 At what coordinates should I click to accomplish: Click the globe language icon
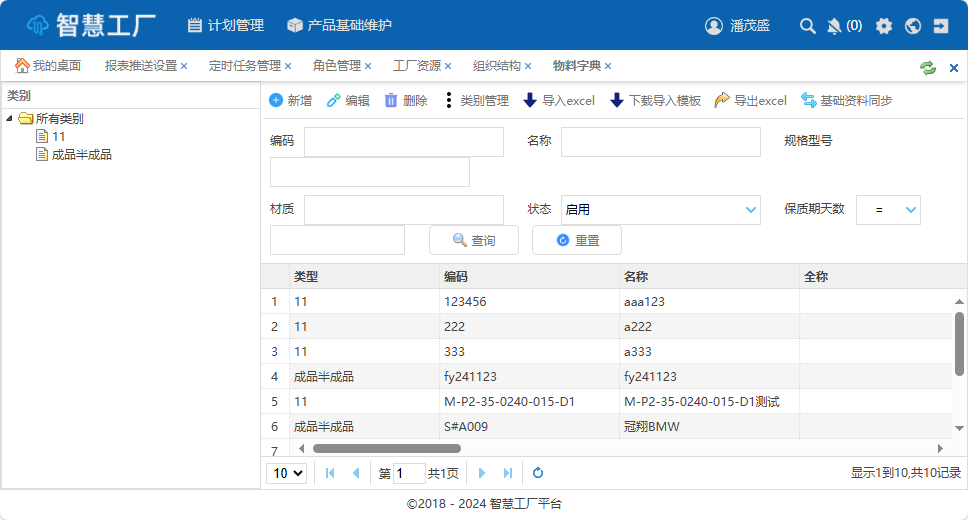[912, 26]
